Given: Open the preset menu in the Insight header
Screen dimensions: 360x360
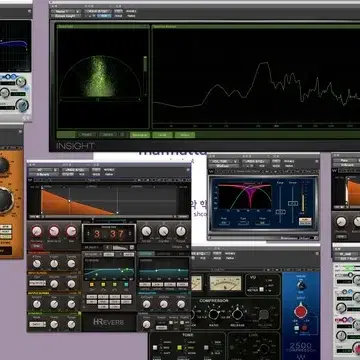Looking at the screenshot, I should (x=98, y=11).
